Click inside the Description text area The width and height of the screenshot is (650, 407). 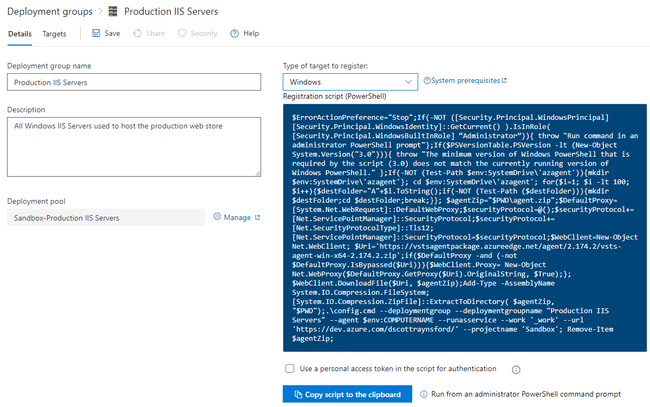click(134, 147)
